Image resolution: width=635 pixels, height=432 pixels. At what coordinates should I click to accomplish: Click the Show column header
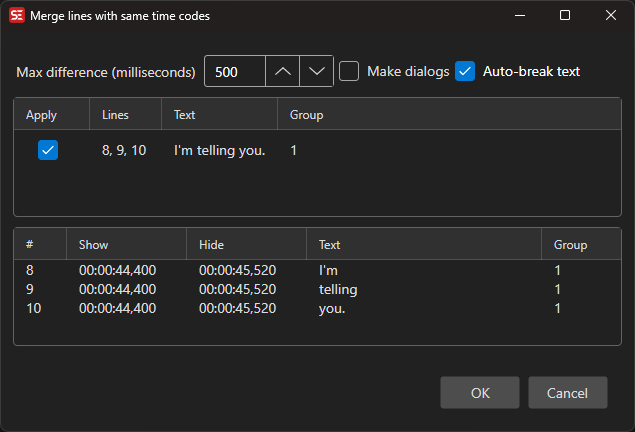[126, 245]
